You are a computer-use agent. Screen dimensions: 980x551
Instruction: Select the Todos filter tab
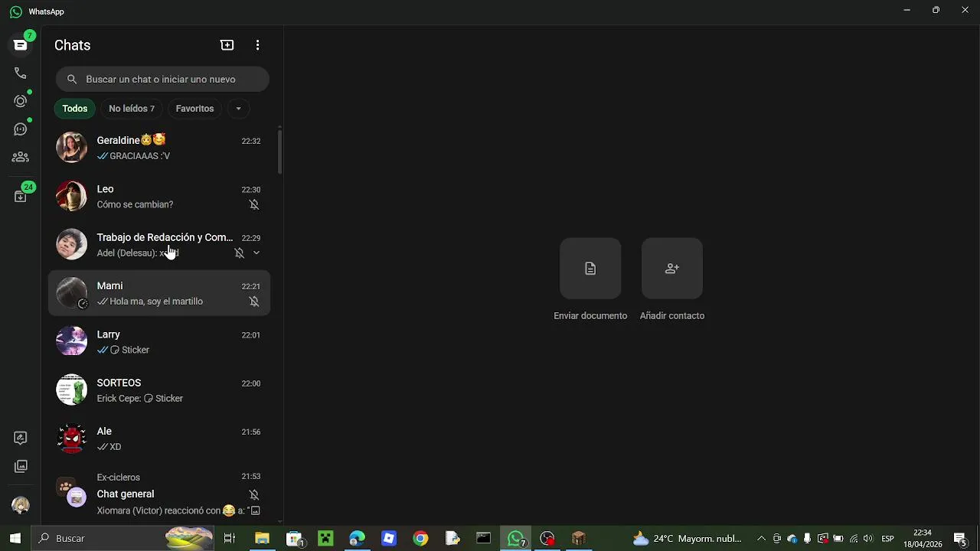[75, 109]
